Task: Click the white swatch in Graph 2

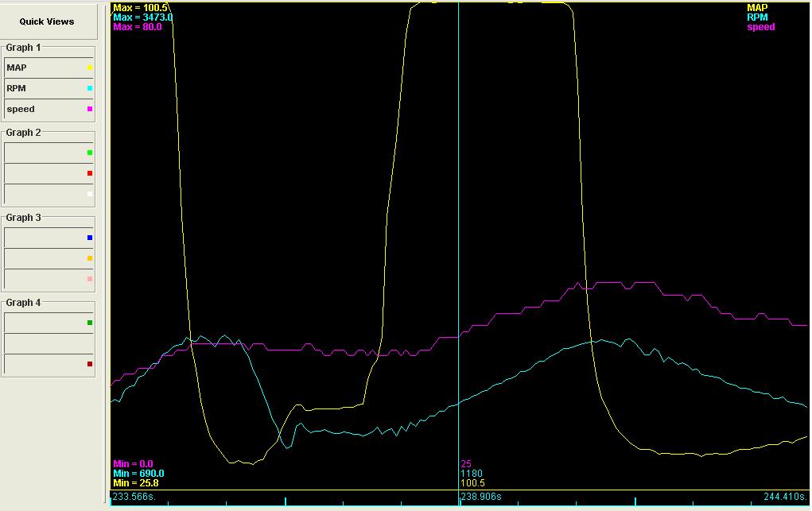Action: (x=90, y=194)
